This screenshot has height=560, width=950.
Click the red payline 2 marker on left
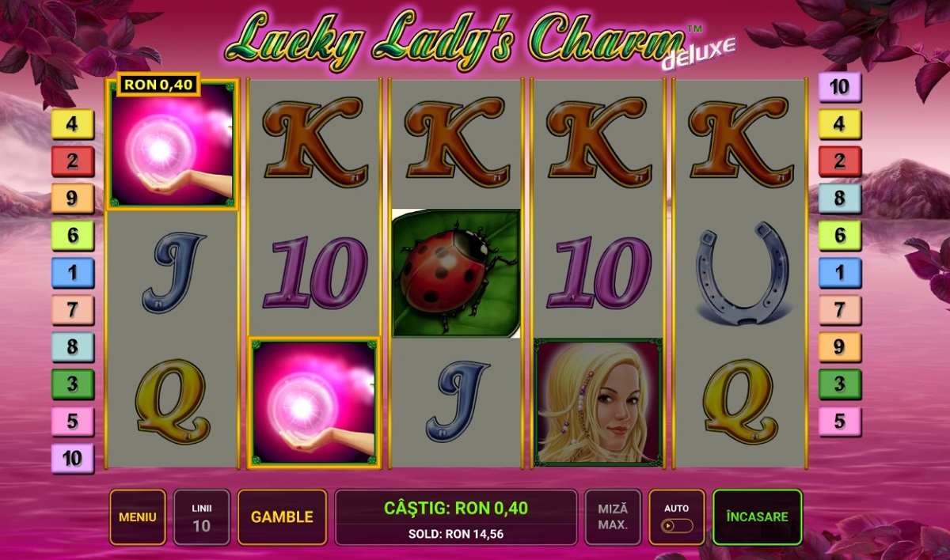tap(73, 161)
